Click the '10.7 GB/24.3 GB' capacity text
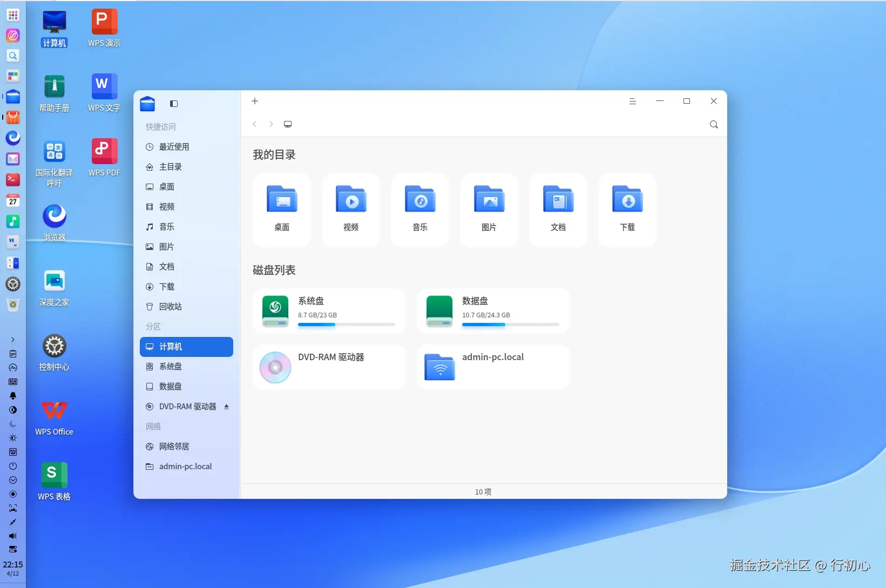The width and height of the screenshot is (886, 588). pos(486,315)
